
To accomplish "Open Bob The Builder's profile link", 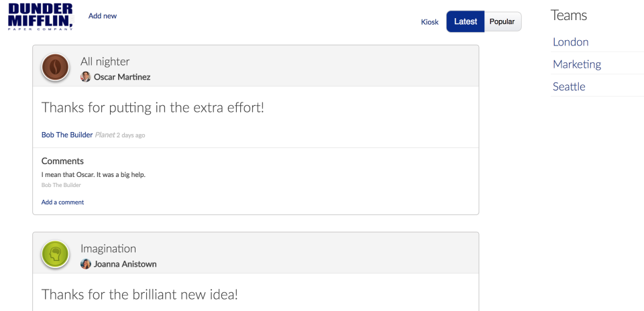I will tap(67, 135).
